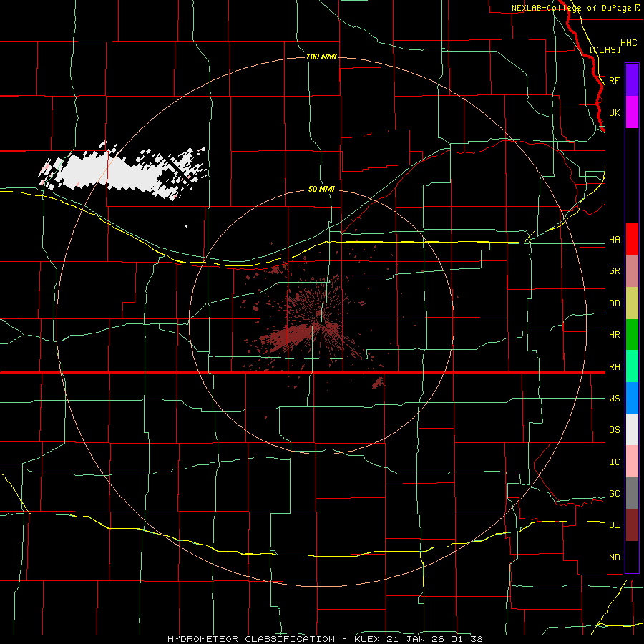The height and width of the screenshot is (644, 644).
Task: Pick the blue WS legend swatch
Action: [x=632, y=398]
